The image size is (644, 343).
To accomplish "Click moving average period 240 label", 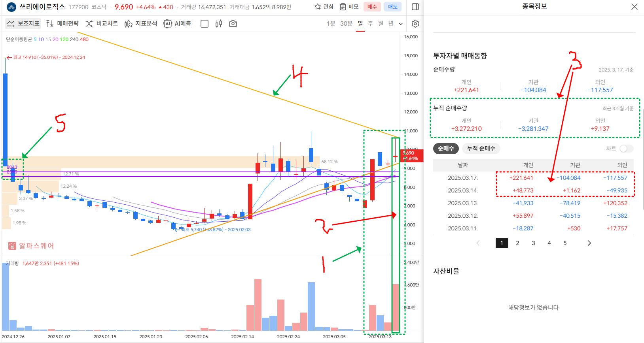I will pyautogui.click(x=74, y=40).
